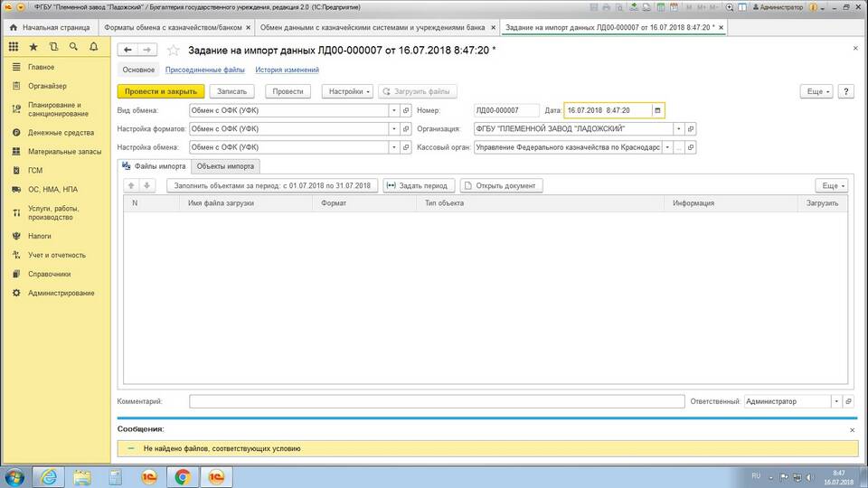Switch to Объекты импорта tab
Viewport: 868px width, 488px height.
pos(225,166)
